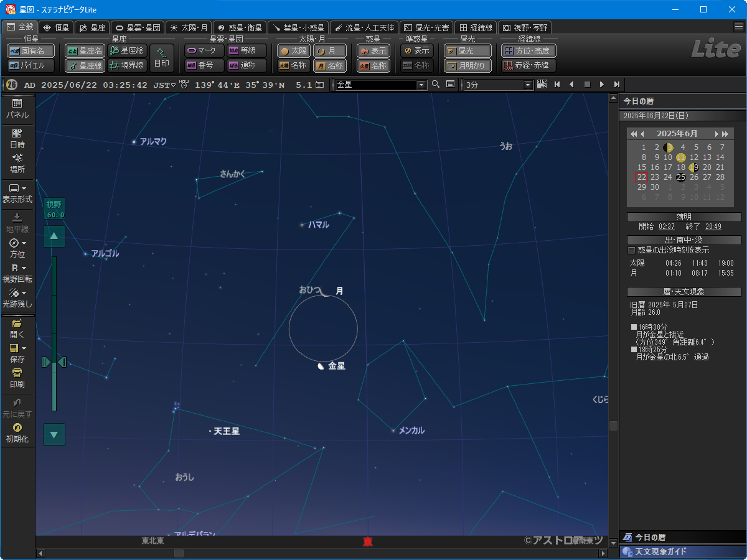Screen dimensions: 747x560
Task: Open the object list icon beside search
Action: coord(450,84)
